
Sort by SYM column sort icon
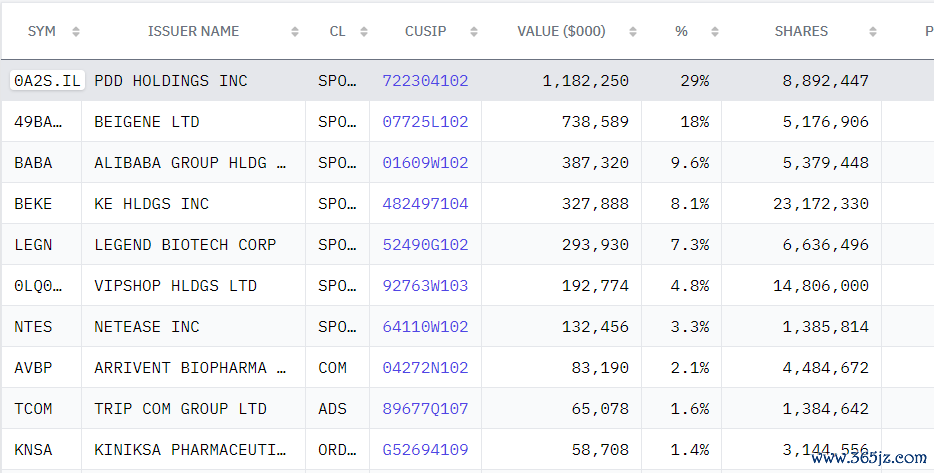pyautogui.click(x=76, y=32)
